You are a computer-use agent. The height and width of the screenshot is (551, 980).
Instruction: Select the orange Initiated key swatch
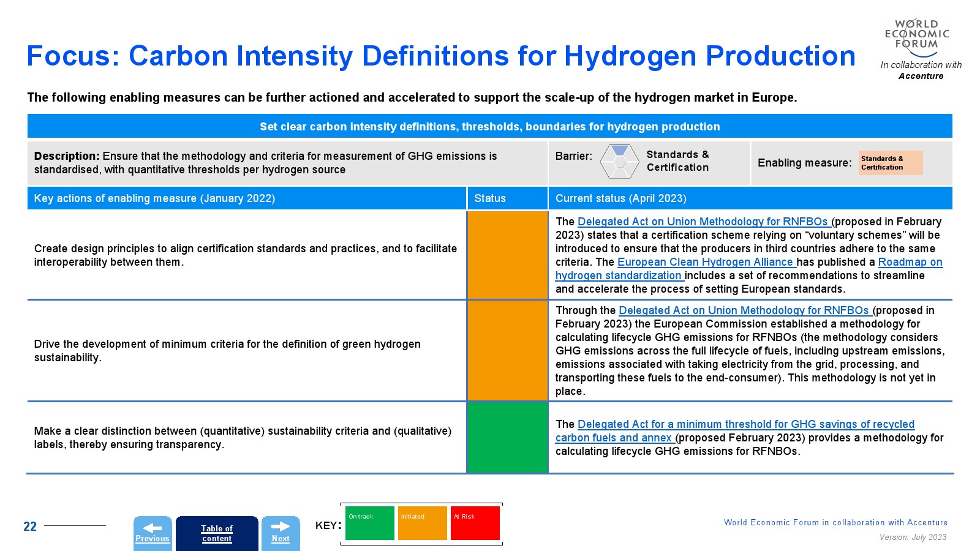coord(422,523)
